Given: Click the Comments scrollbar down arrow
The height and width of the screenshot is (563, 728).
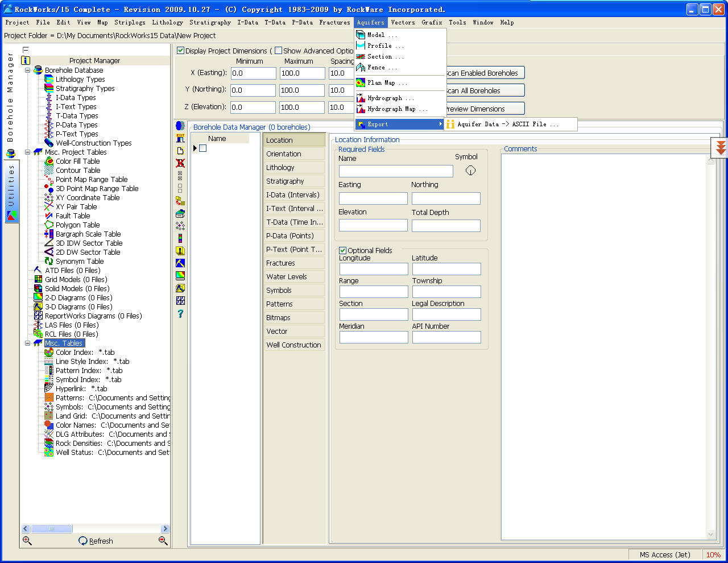Looking at the screenshot, I should (x=710, y=535).
